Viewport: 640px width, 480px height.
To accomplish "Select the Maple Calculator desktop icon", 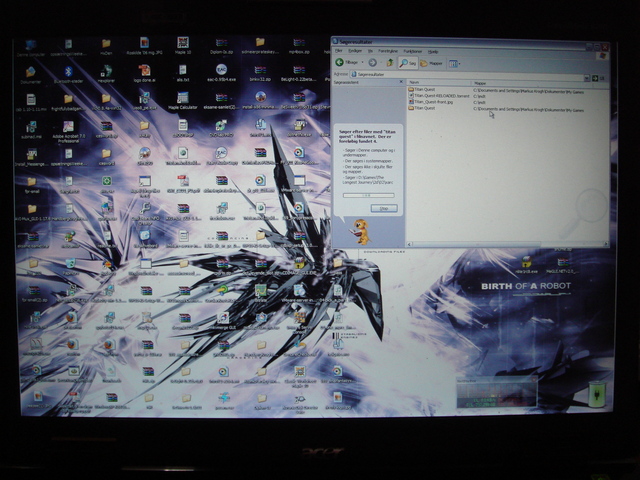I will click(182, 100).
